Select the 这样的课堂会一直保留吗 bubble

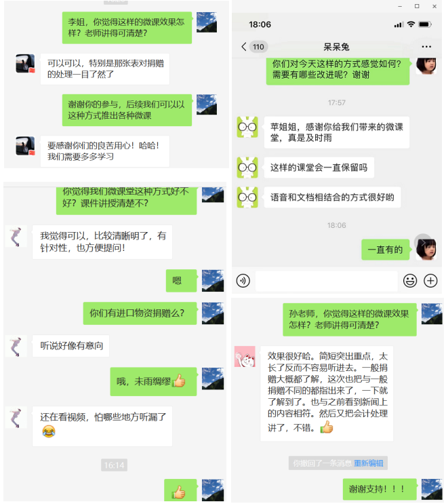pos(319,168)
